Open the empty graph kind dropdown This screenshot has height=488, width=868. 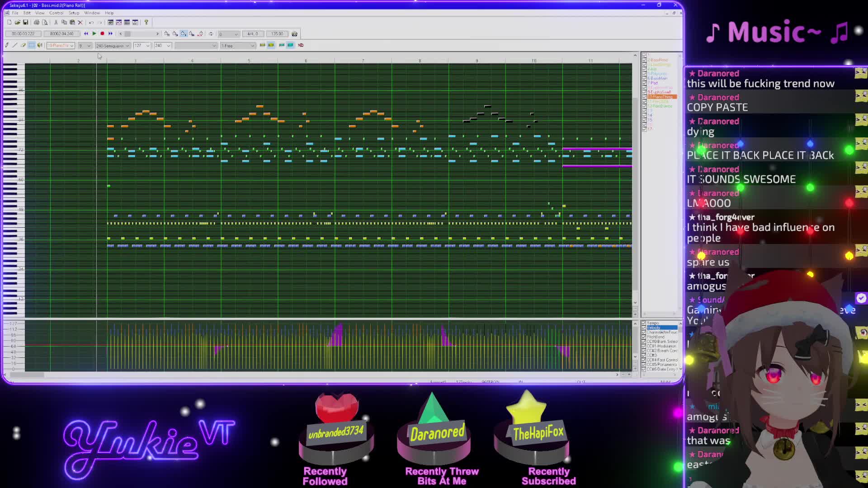[196, 46]
